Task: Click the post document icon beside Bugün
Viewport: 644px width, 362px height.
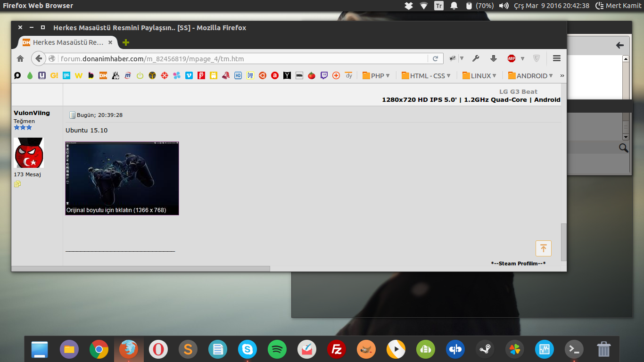Action: pos(73,115)
